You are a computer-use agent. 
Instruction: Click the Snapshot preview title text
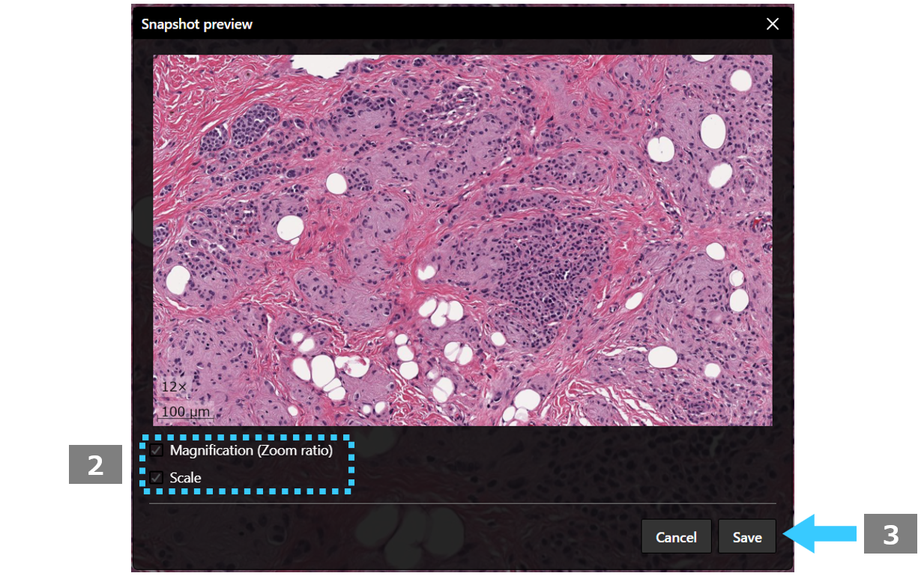(x=197, y=24)
